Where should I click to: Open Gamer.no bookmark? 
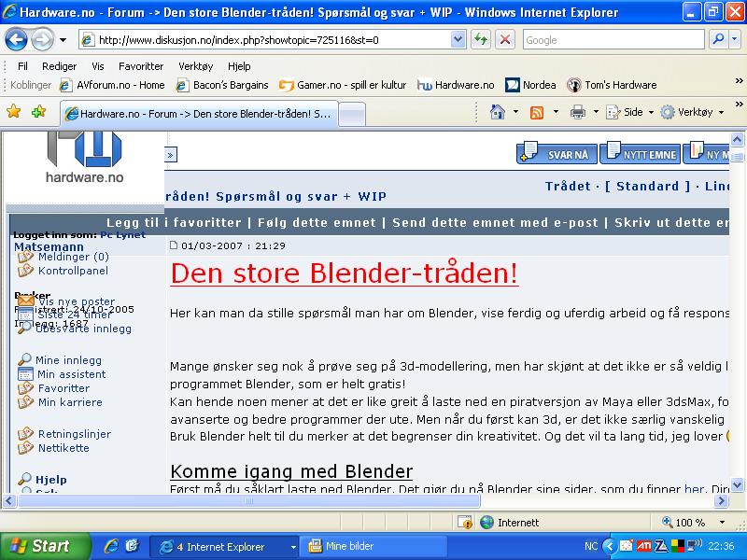(x=343, y=85)
